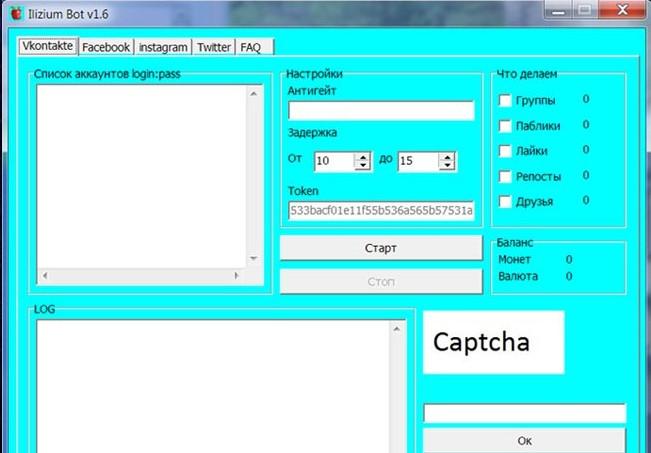Screen dimensions: 651x453
Task: Toggle the Лайки checkbox
Action: (506, 151)
